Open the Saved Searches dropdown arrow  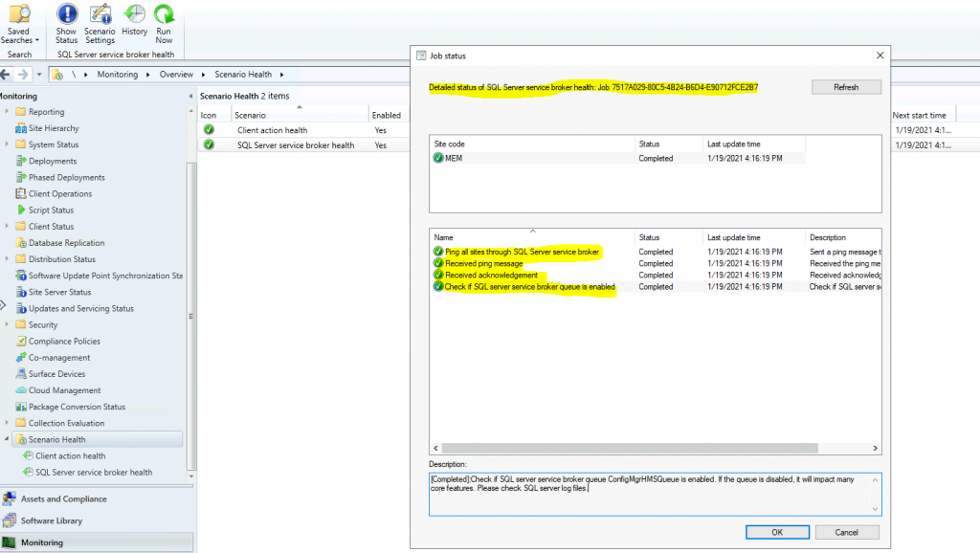(x=37, y=40)
